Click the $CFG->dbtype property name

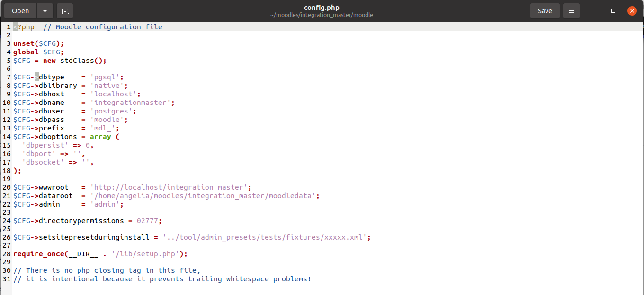tap(39, 77)
